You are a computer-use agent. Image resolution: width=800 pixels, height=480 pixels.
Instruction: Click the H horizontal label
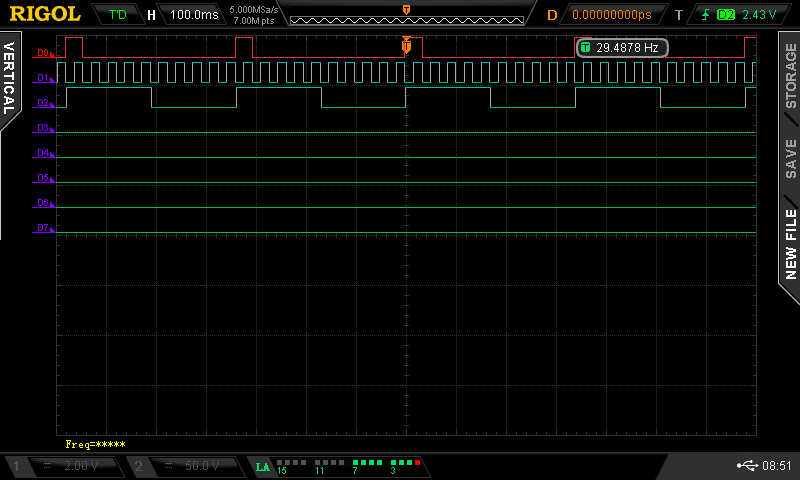coord(152,15)
